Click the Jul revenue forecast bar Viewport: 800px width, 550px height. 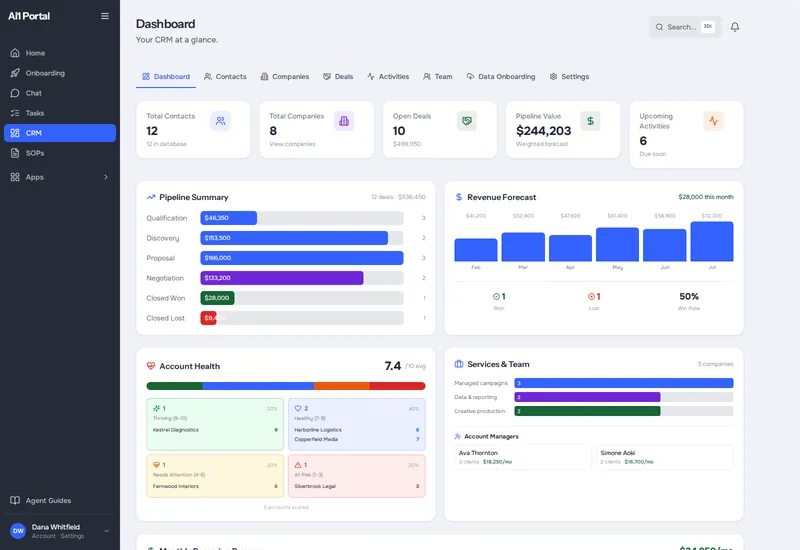[x=712, y=241]
